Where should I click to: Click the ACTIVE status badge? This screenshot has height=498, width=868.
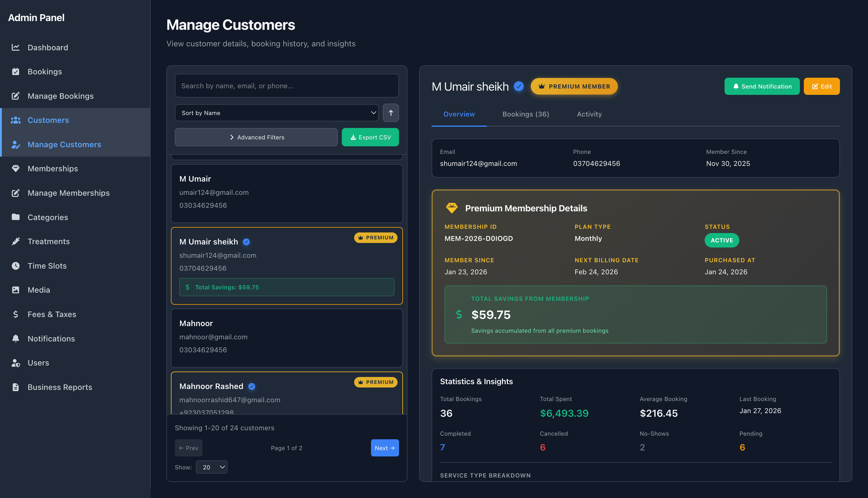tap(722, 240)
